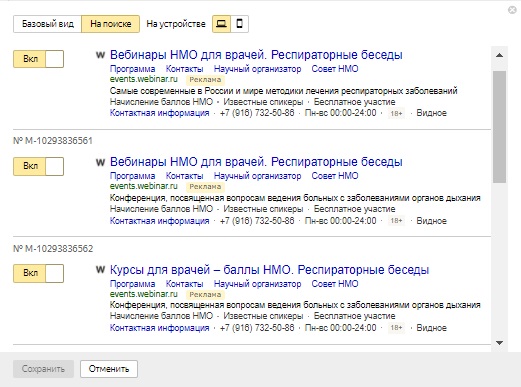
Task: Select mobile phone device preview icon
Action: [x=239, y=24]
